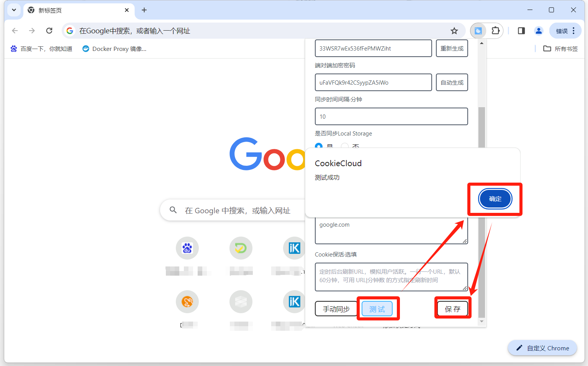Open the 所有书签 folder

click(x=560, y=49)
